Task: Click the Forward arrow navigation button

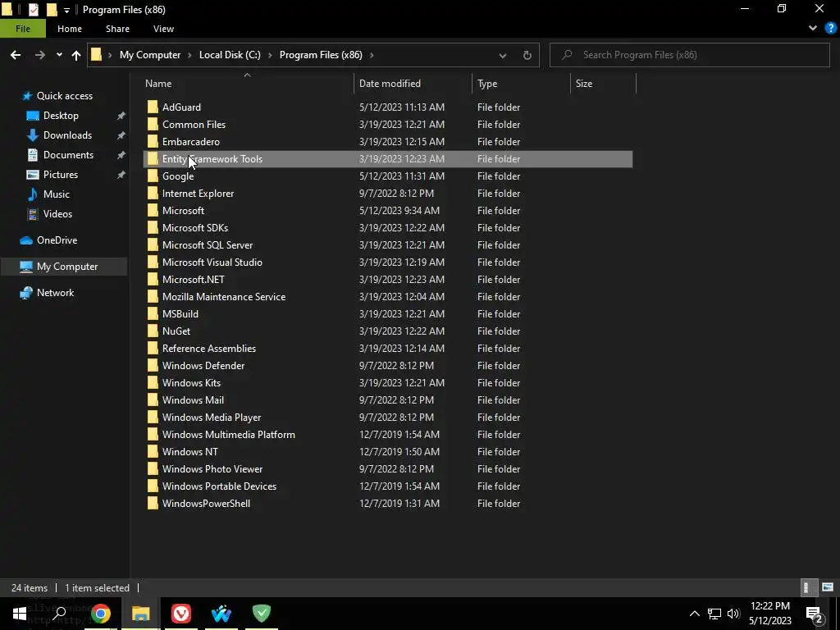Action: [40, 55]
